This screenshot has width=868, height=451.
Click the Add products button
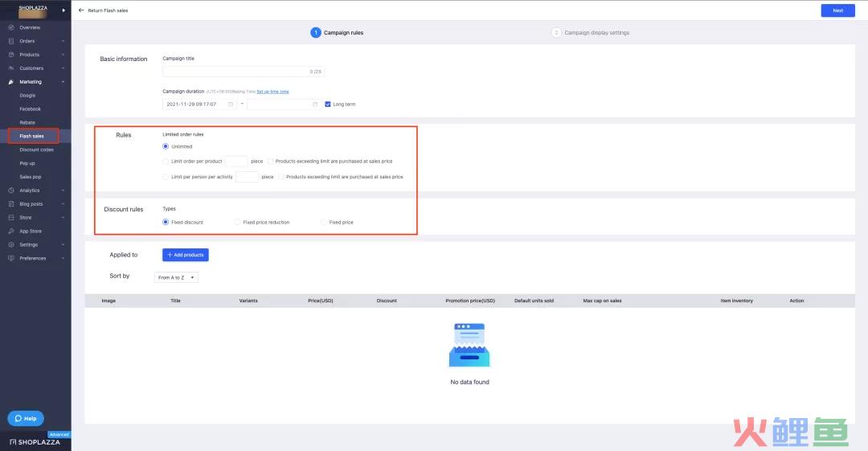(x=186, y=255)
